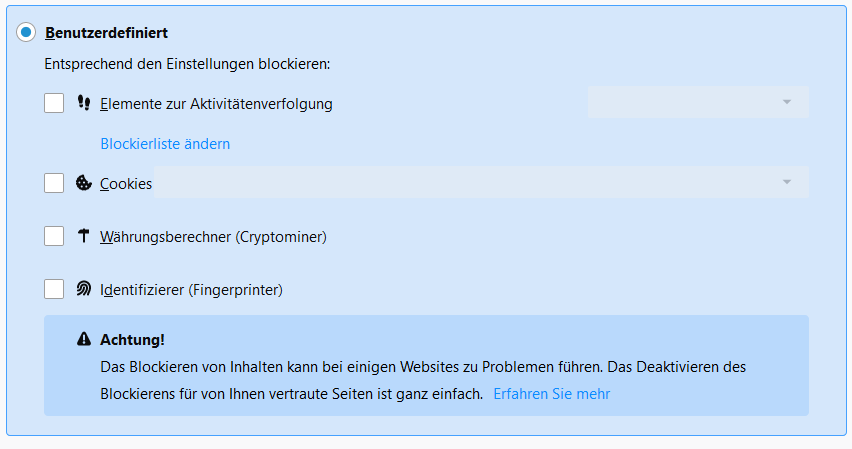Click the Cookies label text
Image resolution: width=852 pixels, height=449 pixels.
click(x=126, y=183)
